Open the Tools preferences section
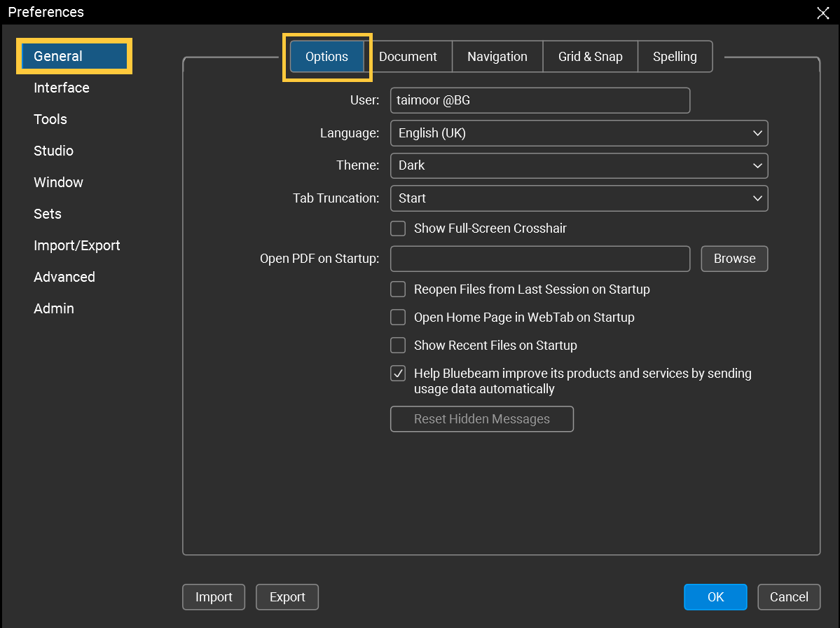The image size is (840, 628). tap(50, 119)
